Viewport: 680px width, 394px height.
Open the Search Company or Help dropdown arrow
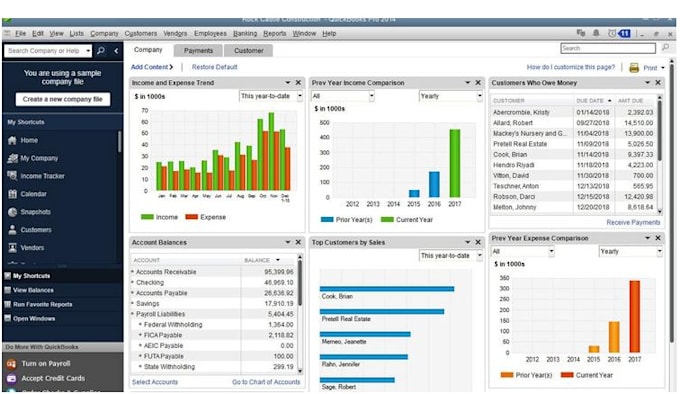coord(88,51)
